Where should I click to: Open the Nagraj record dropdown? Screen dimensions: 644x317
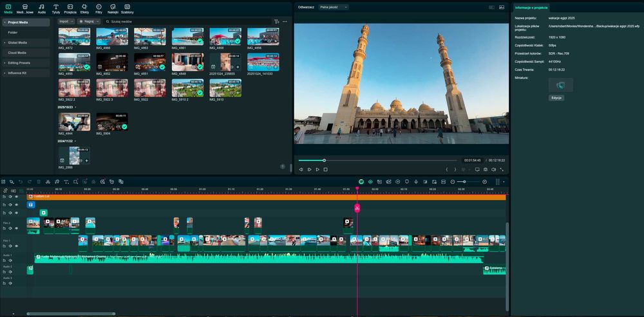(89, 21)
